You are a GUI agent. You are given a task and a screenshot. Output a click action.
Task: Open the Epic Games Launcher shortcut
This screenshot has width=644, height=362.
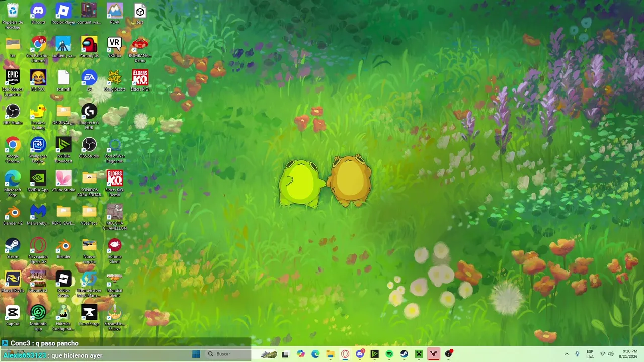pyautogui.click(x=13, y=83)
